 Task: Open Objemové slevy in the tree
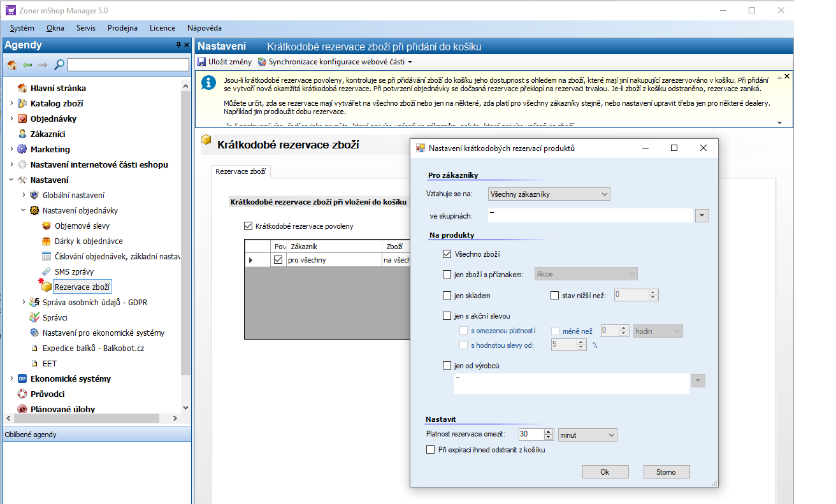(82, 226)
